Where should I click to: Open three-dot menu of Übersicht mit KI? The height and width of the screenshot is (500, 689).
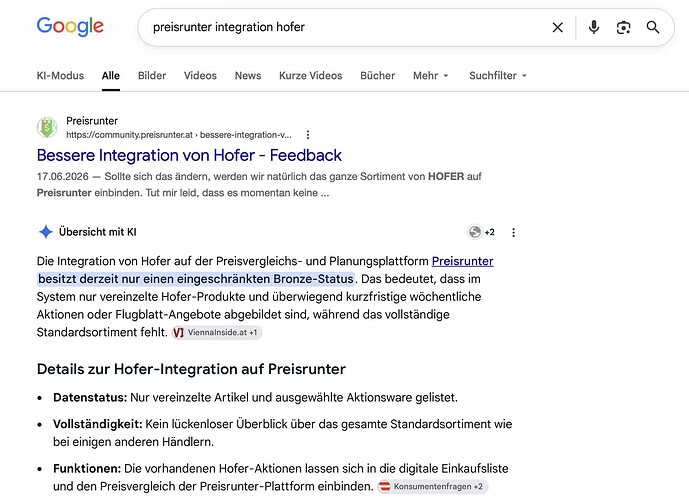pyautogui.click(x=513, y=232)
